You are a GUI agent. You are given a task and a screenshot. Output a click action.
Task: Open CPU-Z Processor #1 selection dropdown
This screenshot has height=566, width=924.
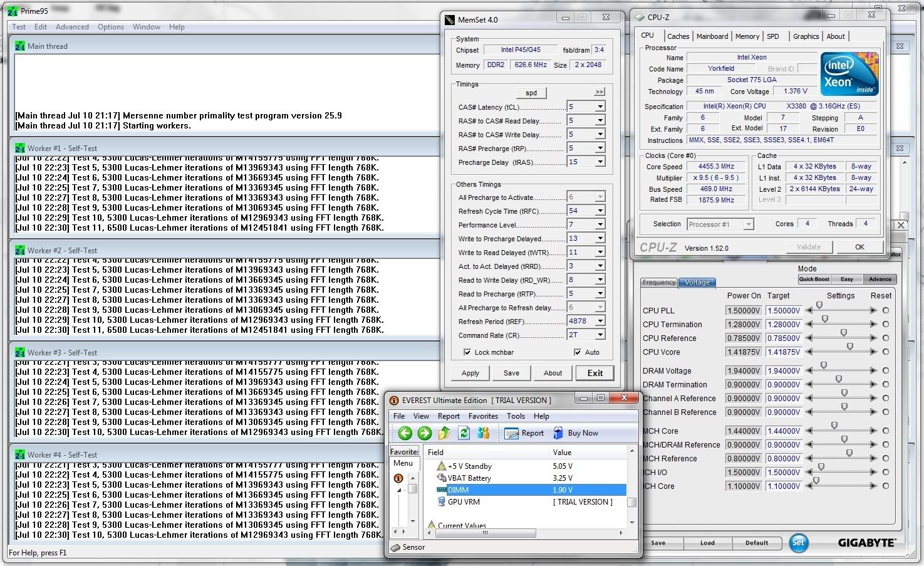coord(748,224)
